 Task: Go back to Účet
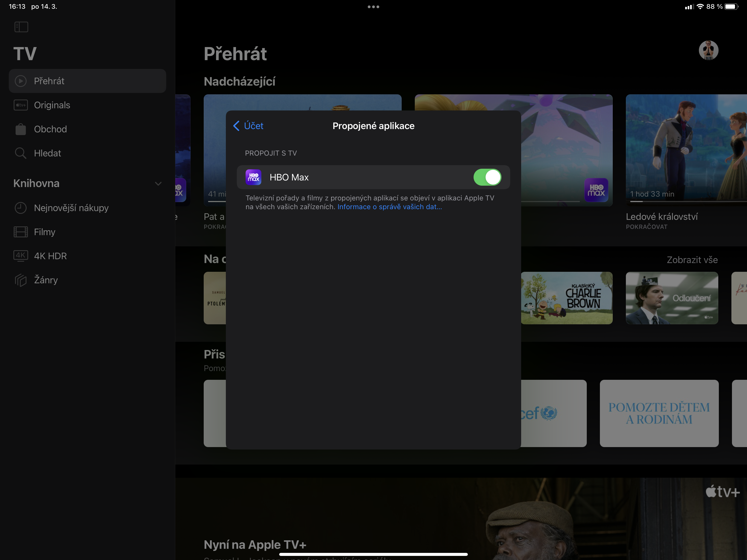(x=248, y=126)
